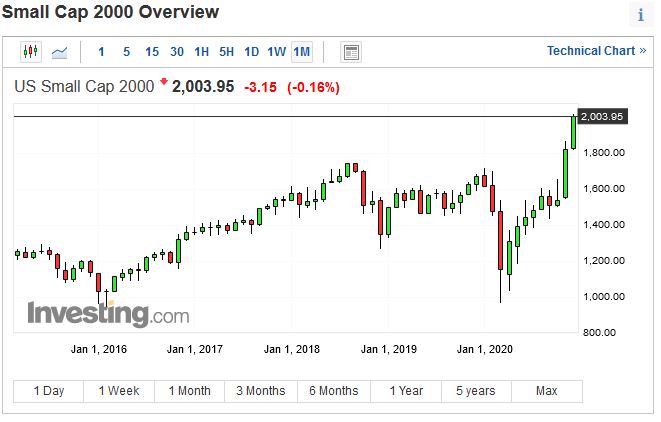Image resolution: width=661 pixels, height=422 pixels.
Task: Switch to candlestick chart type
Action: click(30, 51)
